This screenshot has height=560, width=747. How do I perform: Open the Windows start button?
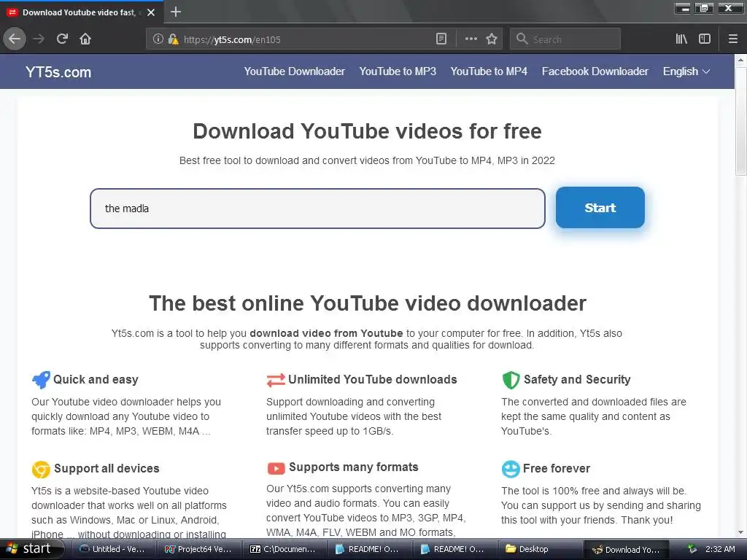point(31,549)
